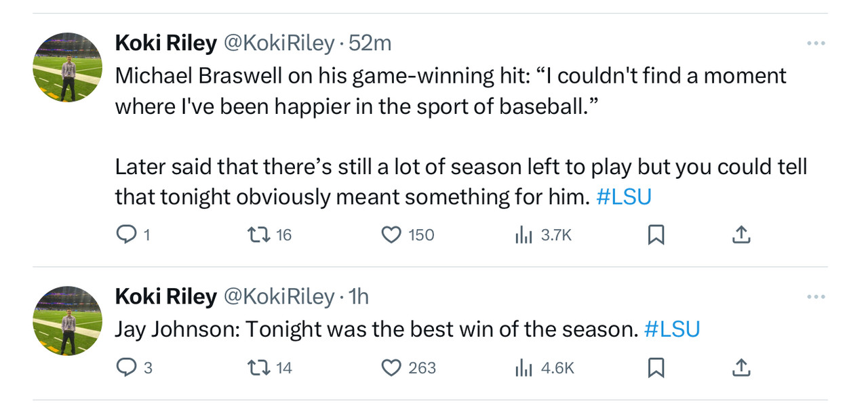Image resolution: width=868 pixels, height=408 pixels.
Task: View analytics of the Braswell tweet
Action: point(524,234)
